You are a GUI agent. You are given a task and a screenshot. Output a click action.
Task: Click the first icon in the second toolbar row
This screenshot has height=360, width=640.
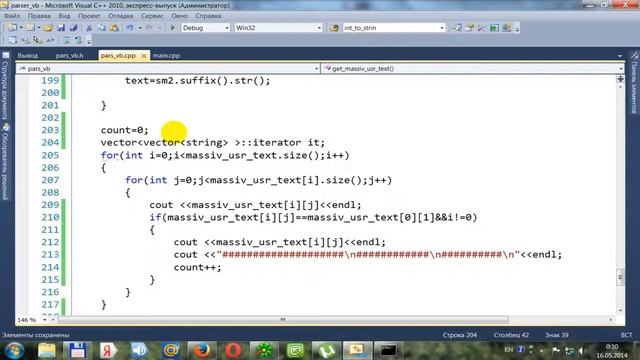[x=12, y=40]
